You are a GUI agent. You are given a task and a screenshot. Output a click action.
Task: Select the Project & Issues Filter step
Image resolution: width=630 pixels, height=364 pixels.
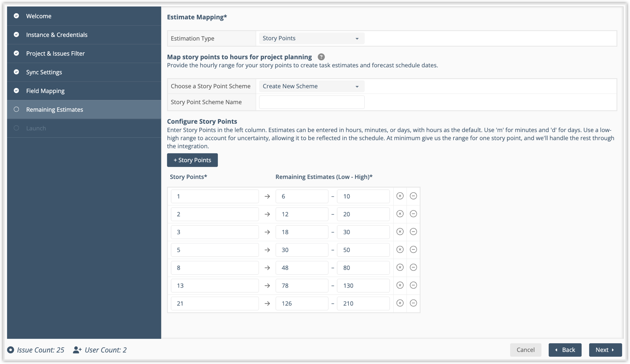55,54
